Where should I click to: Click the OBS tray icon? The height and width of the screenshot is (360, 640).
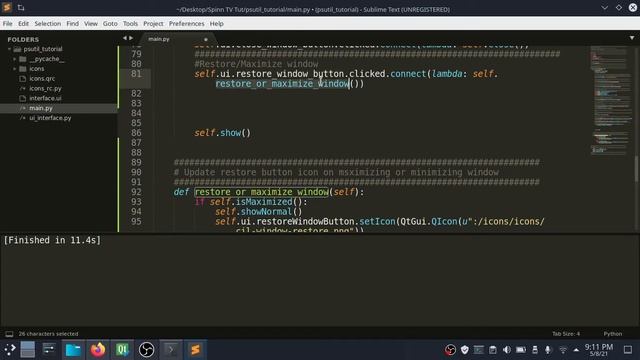tap(450, 350)
